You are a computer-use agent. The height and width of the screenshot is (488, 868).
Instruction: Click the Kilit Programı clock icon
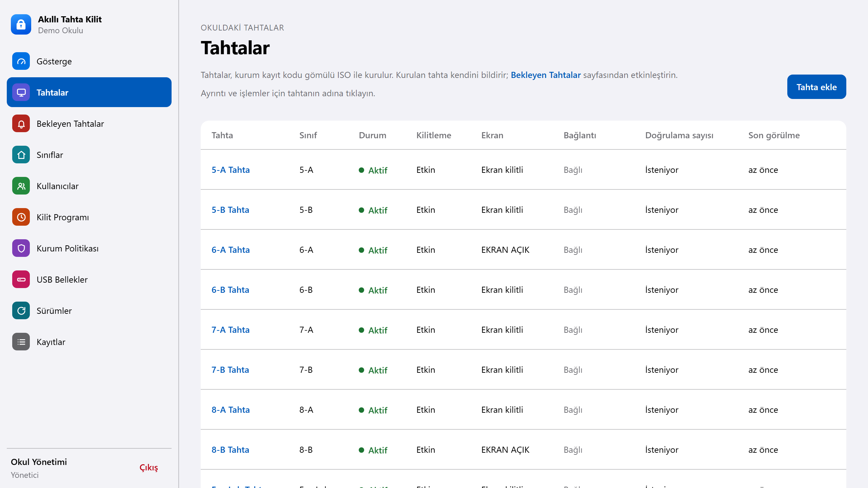point(21,217)
